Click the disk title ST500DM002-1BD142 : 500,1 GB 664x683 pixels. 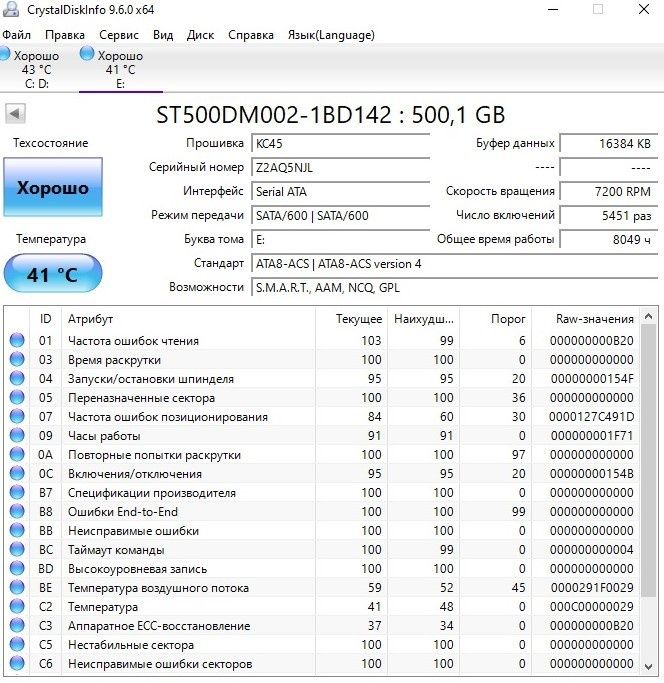click(x=330, y=115)
